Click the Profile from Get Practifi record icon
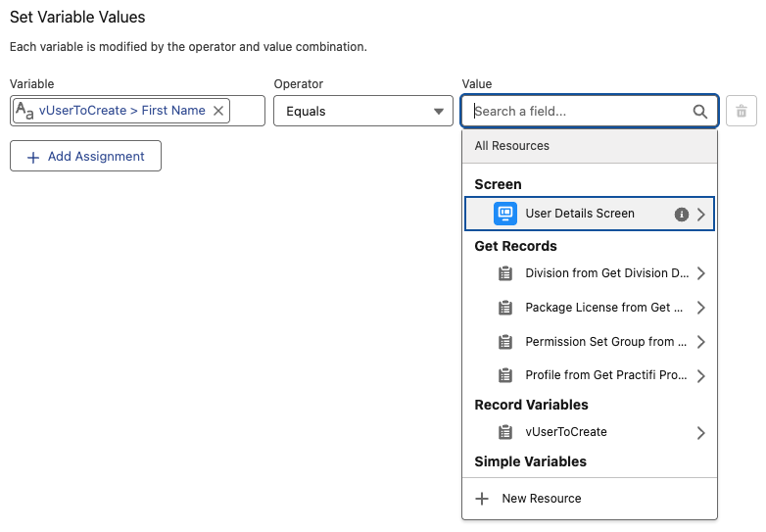 (505, 376)
